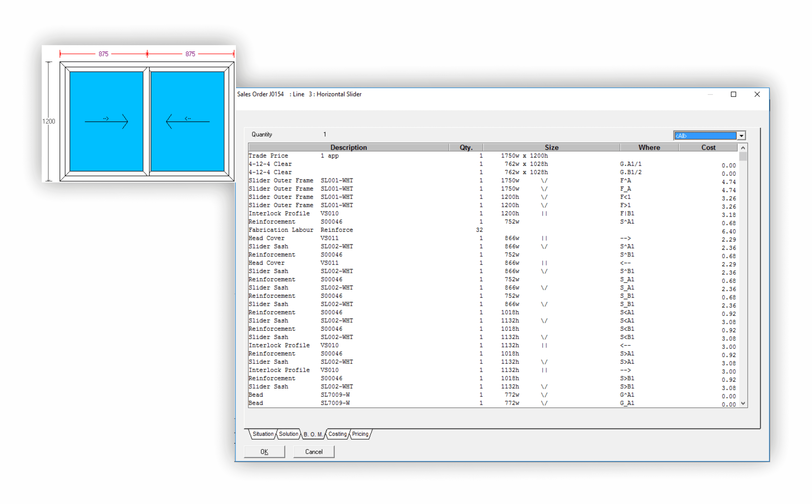The image size is (812, 504).
Task: Close the Sales Order J0154 window
Action: (x=757, y=94)
